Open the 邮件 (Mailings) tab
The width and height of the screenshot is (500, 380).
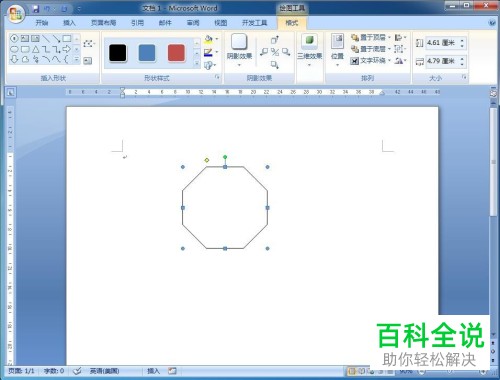pos(165,23)
